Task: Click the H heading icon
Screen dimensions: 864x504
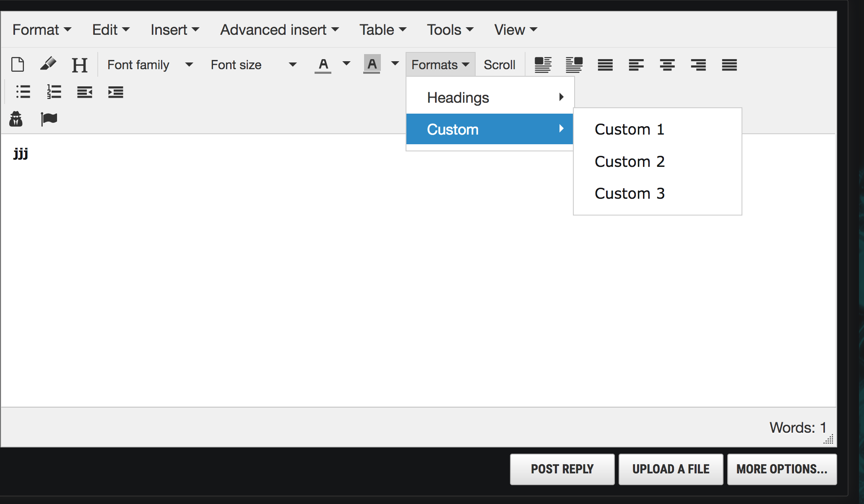Action: (x=80, y=65)
